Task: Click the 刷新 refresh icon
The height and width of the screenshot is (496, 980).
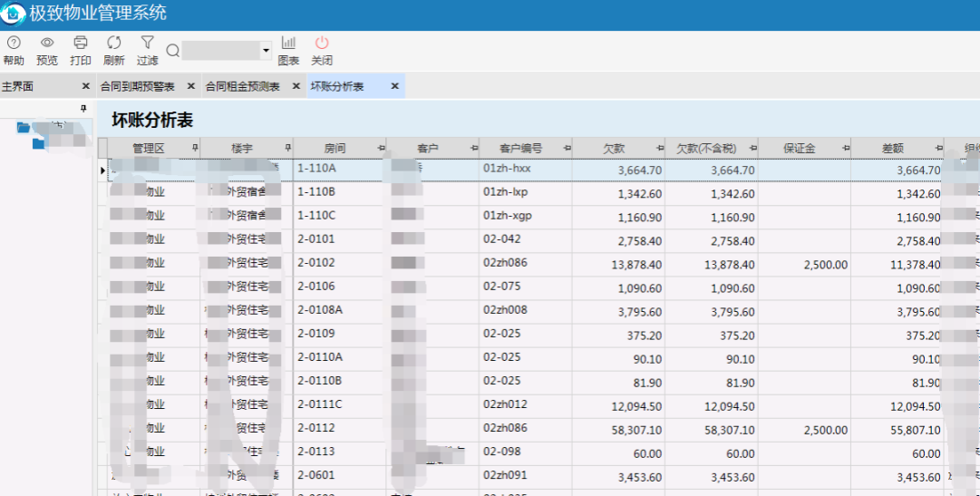Action: coord(113,43)
